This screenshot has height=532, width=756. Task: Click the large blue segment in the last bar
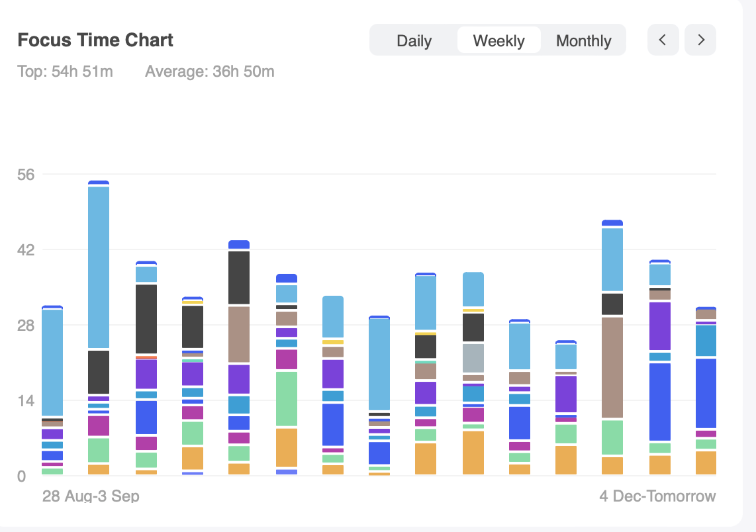[x=706, y=393]
